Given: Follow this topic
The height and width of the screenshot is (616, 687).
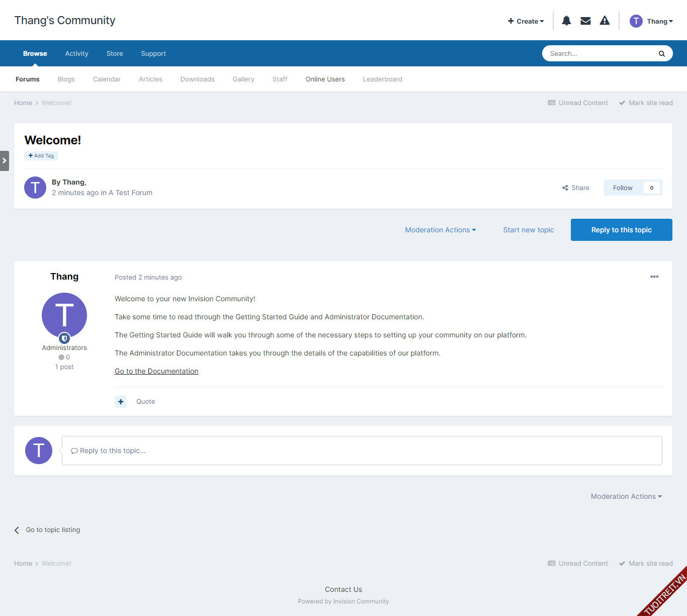Looking at the screenshot, I should 623,188.
